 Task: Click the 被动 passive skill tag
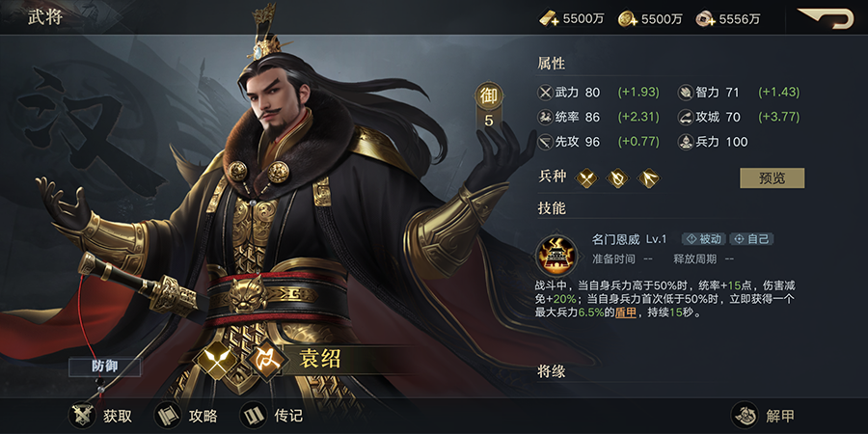coord(704,239)
